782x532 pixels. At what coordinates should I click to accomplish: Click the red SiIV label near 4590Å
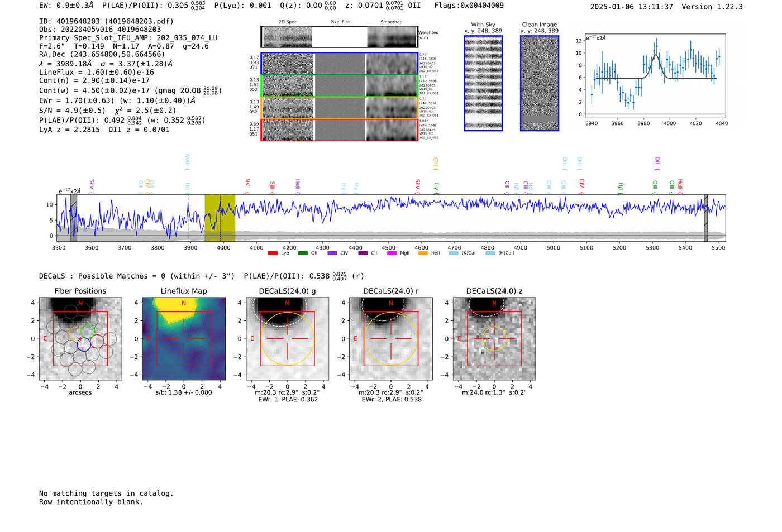click(x=417, y=186)
